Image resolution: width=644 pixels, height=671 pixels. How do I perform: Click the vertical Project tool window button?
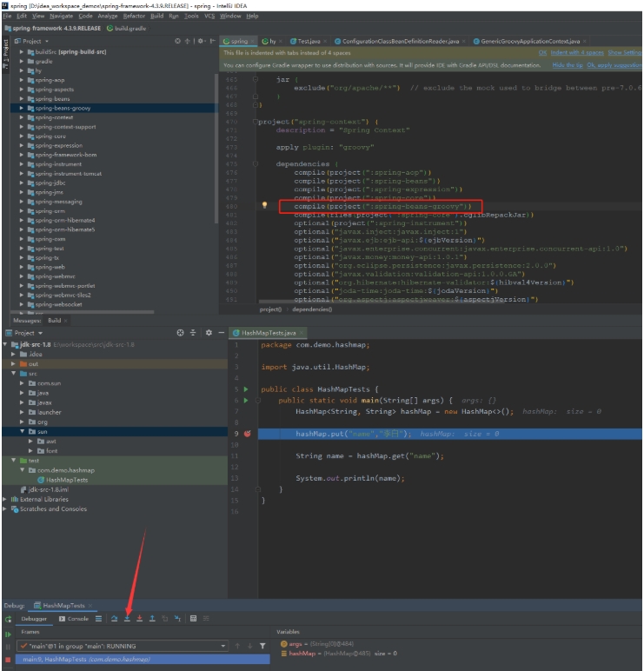click(x=5, y=55)
